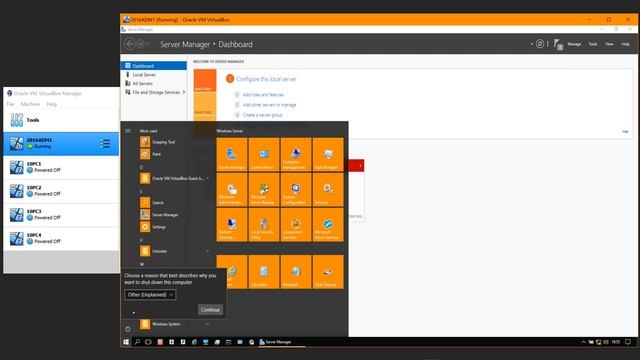Open the Help menu in Server Manager
Screen dimensions: 640x360
(x=625, y=44)
